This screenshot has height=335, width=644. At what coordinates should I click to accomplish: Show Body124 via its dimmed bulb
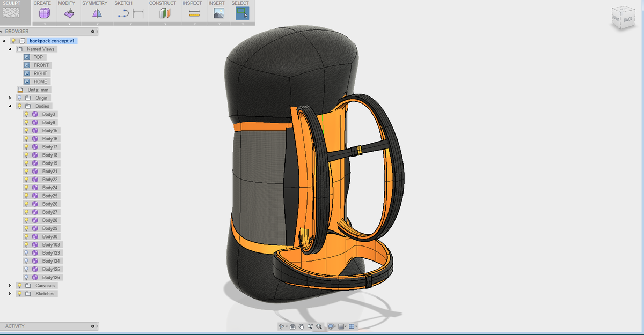(26, 261)
